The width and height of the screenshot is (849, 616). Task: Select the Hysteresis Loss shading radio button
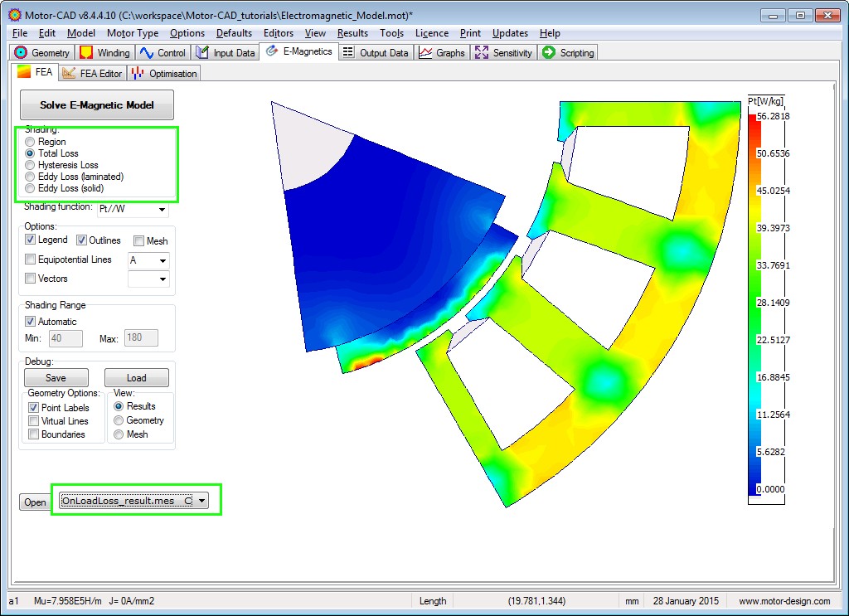coord(31,165)
